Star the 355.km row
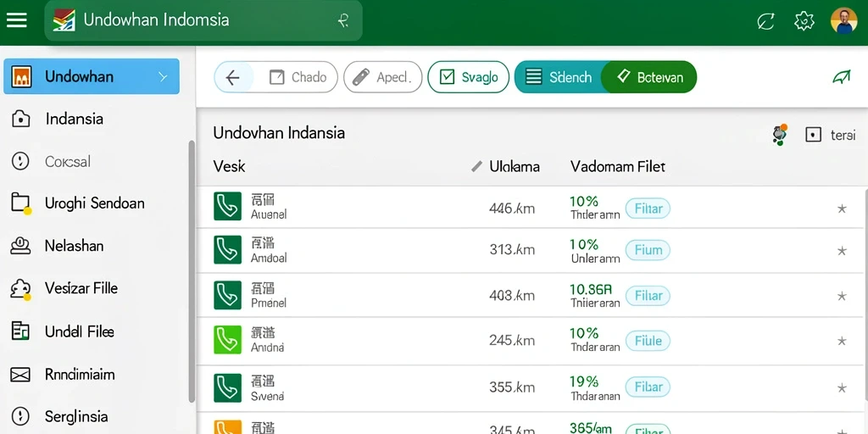Screen dimensions: 868x434 842,388
